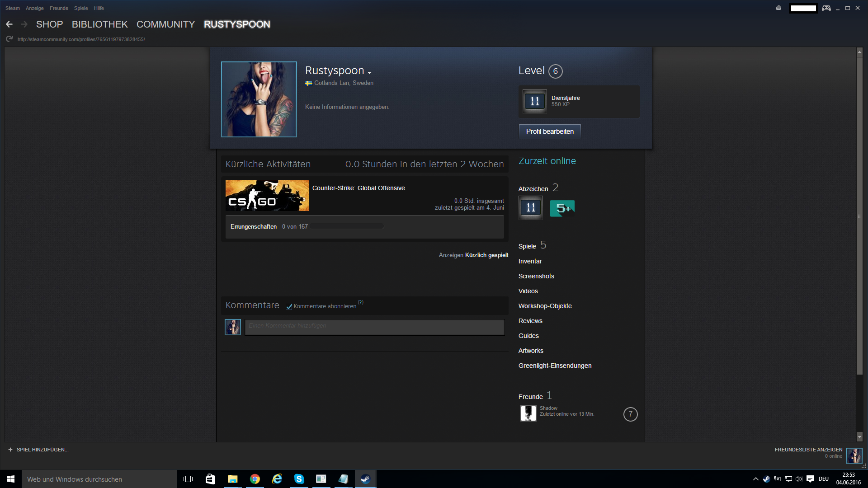Click the 5+ games community badge
The height and width of the screenshot is (488, 868).
pyautogui.click(x=562, y=208)
